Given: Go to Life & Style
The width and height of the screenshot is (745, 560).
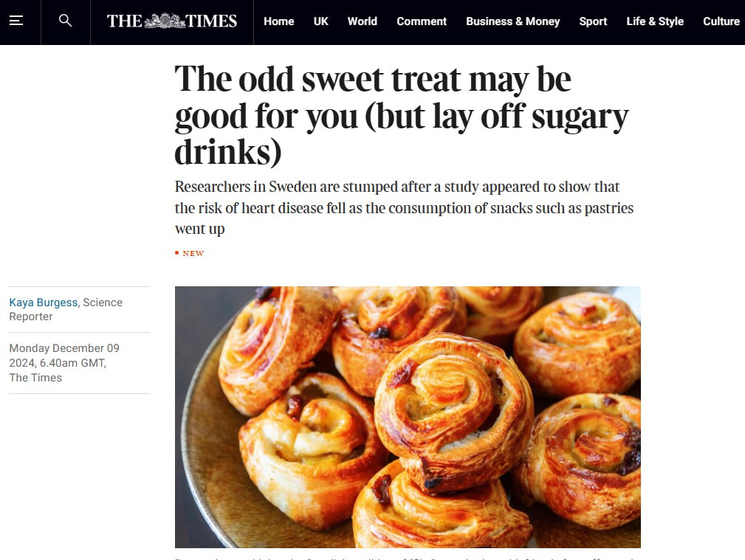Looking at the screenshot, I should (654, 21).
